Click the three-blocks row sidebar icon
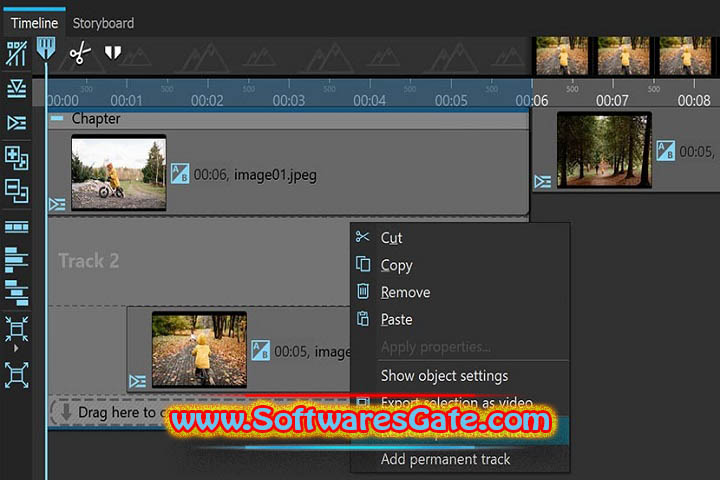Image resolution: width=720 pixels, height=480 pixels. 17,227
